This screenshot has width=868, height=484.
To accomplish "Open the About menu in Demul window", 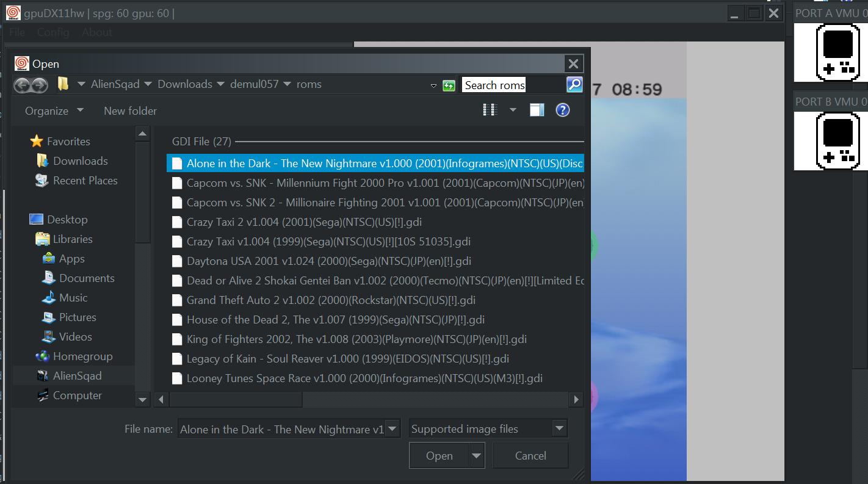I will (97, 32).
